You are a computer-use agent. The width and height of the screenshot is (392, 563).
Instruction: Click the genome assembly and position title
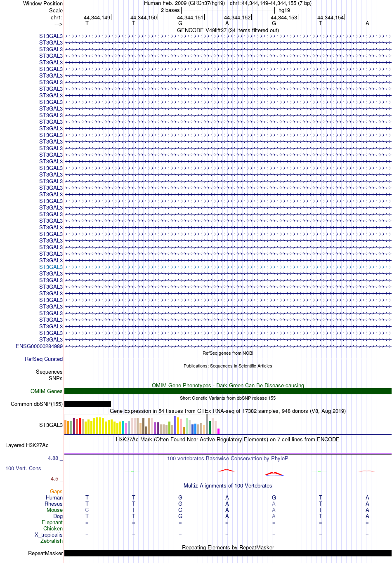click(x=228, y=3)
